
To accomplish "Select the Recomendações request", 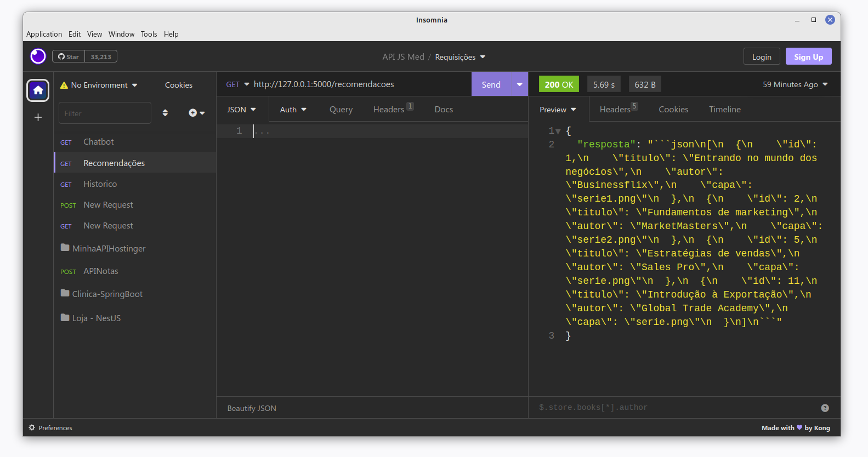I will tap(135, 163).
